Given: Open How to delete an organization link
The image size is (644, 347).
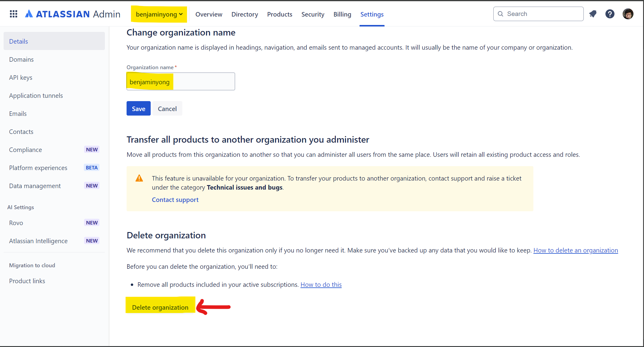Looking at the screenshot, I should pyautogui.click(x=576, y=250).
